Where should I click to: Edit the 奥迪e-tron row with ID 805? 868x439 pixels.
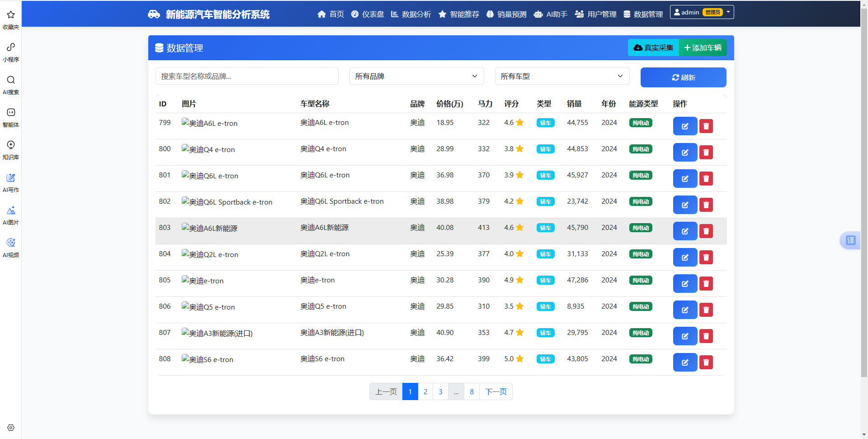pos(685,284)
